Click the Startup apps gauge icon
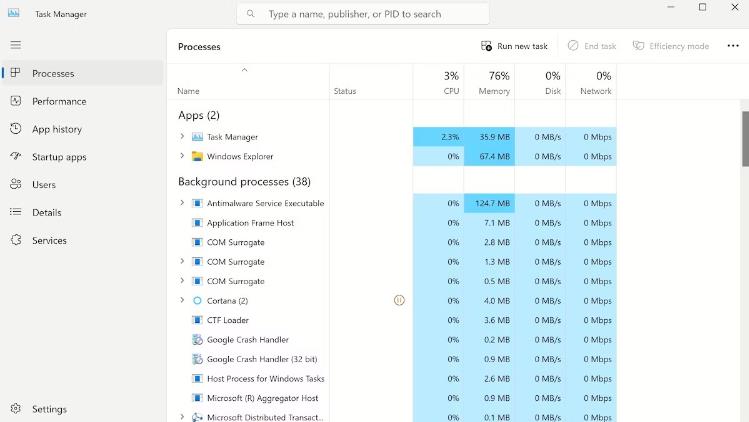The height and width of the screenshot is (422, 749). pos(15,156)
